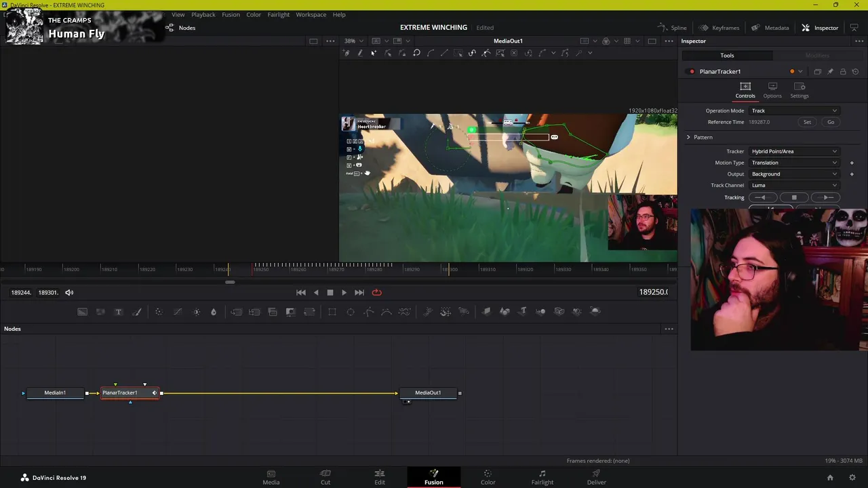The height and width of the screenshot is (488, 868).
Task: Click the Track forward button
Action: 826,197
